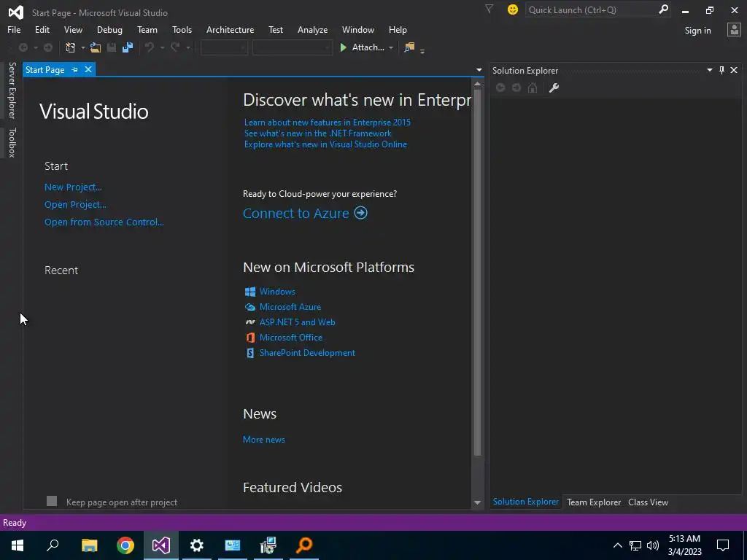747x560 pixels.
Task: Open the Toolbox side tab
Action: pos(12,142)
